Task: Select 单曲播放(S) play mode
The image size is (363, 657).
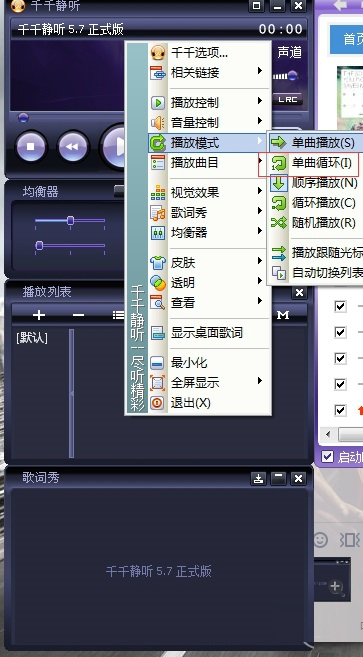Action: pos(316,143)
